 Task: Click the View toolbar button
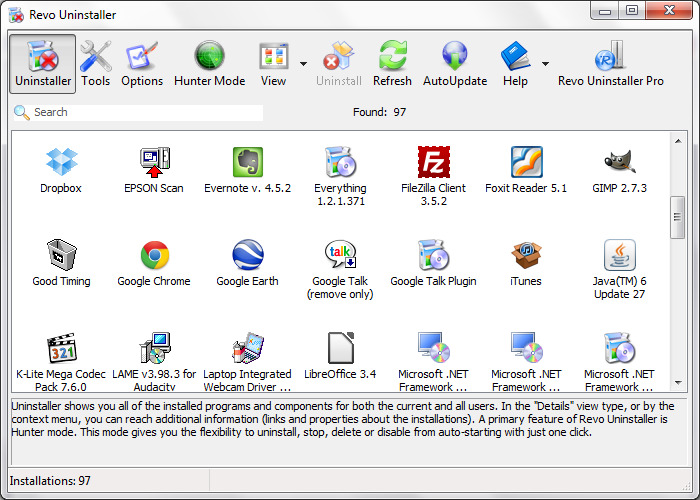tap(273, 64)
